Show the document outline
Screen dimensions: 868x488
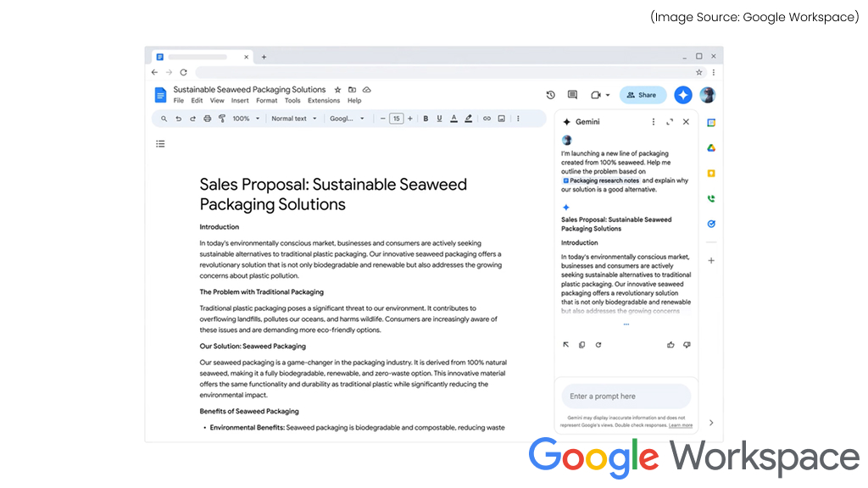coord(160,144)
